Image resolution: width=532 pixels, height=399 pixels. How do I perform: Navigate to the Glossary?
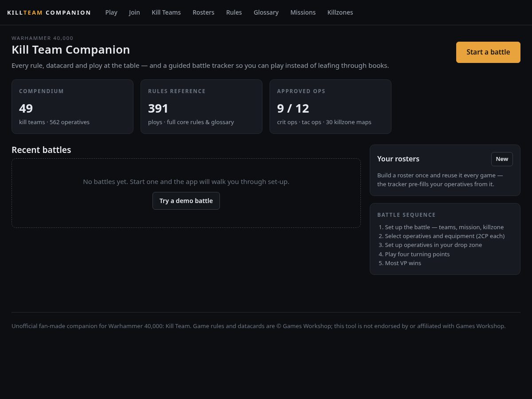pos(266,12)
